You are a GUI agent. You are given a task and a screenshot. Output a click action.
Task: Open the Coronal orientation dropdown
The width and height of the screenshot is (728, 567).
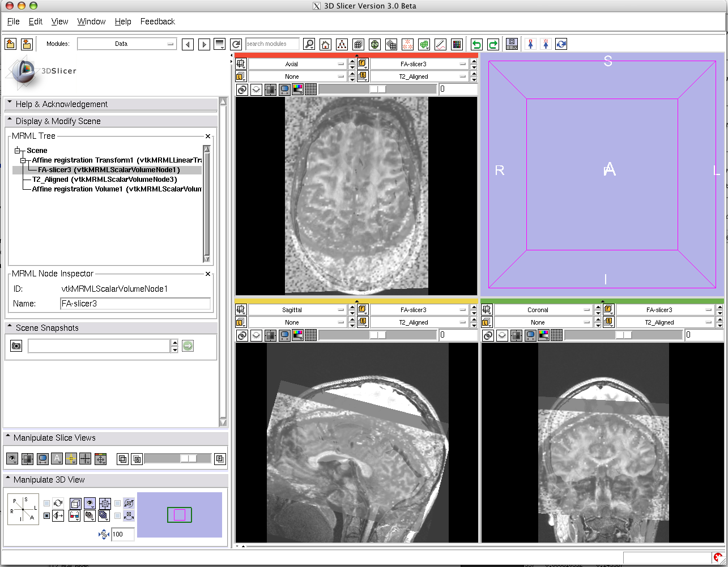click(543, 310)
